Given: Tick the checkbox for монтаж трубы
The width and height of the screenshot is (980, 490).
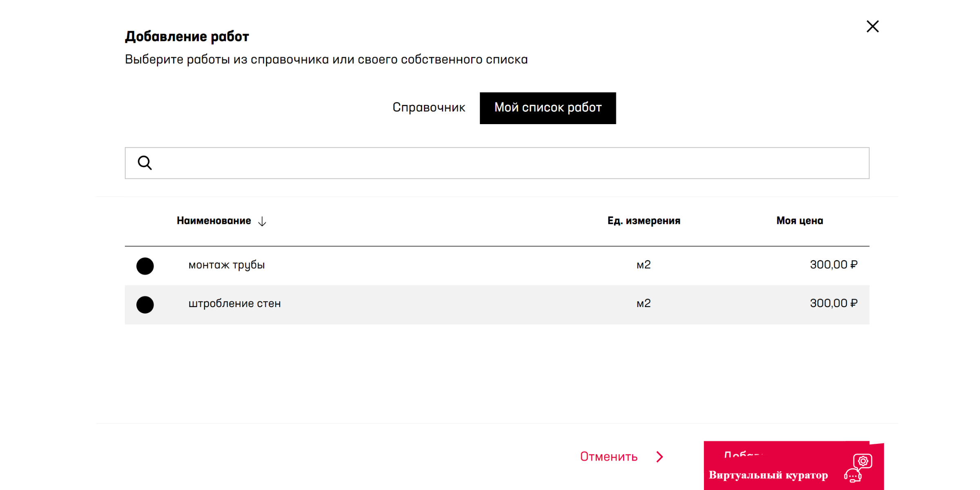Looking at the screenshot, I should click(x=145, y=266).
